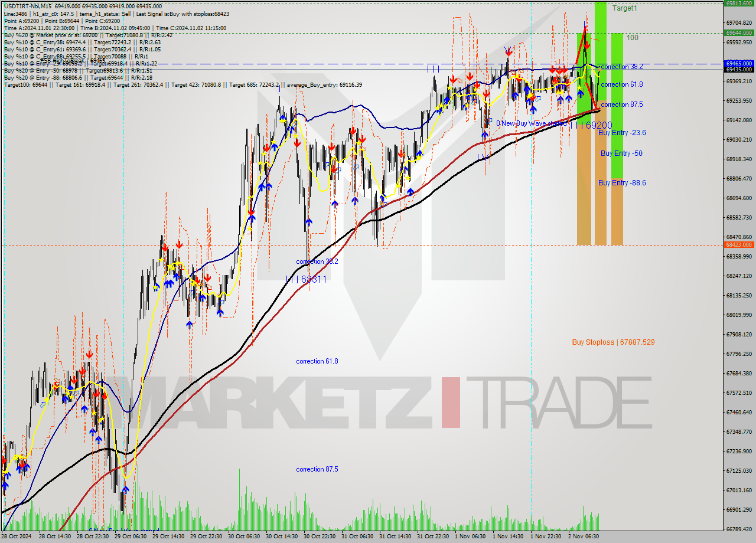Click the '28 Oct 2024' time axis label

click(18, 537)
